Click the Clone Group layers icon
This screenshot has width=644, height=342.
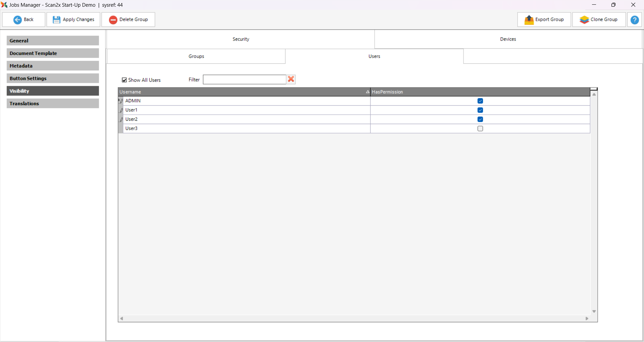click(x=584, y=20)
